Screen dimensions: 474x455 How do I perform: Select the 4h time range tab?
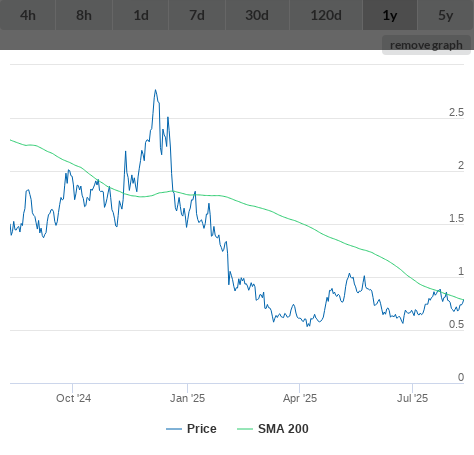click(x=28, y=15)
